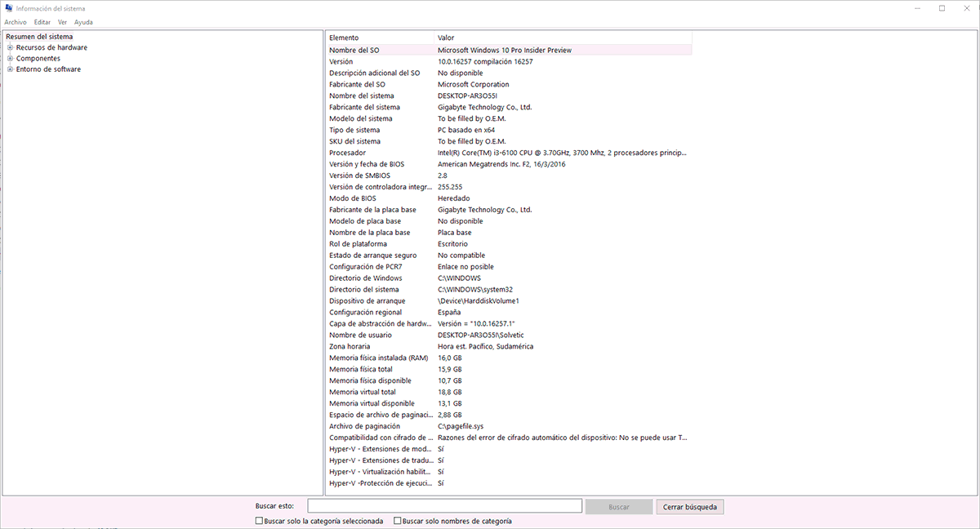980x529 pixels.
Task: Select Hyper-V Protección de ejecución row
Action: click(509, 483)
